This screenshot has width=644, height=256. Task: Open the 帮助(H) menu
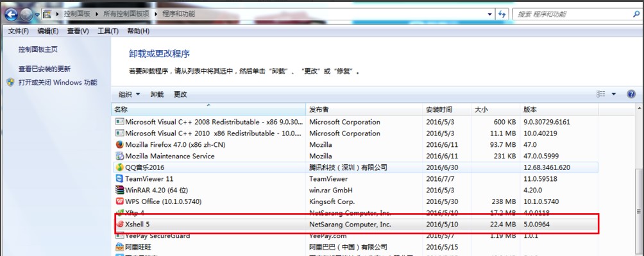click(x=139, y=31)
